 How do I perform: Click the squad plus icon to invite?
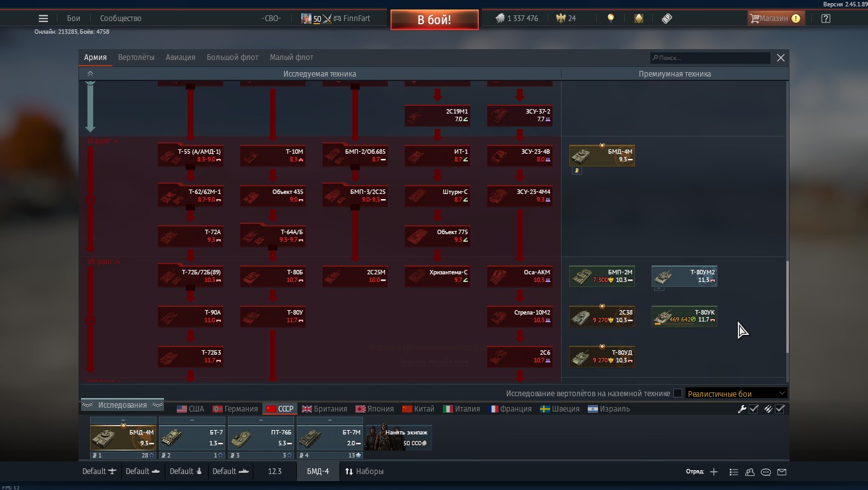(714, 472)
